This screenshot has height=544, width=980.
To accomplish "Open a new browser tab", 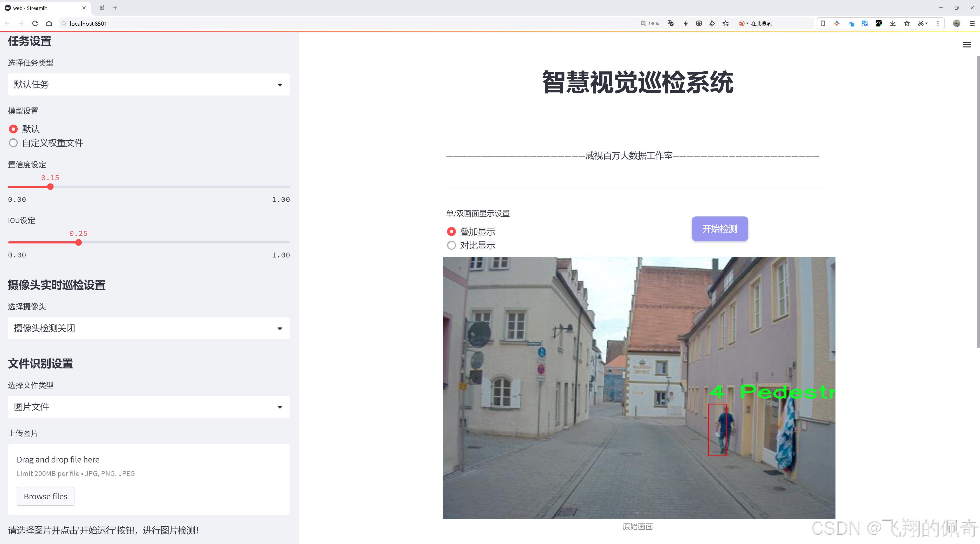I will click(x=115, y=8).
